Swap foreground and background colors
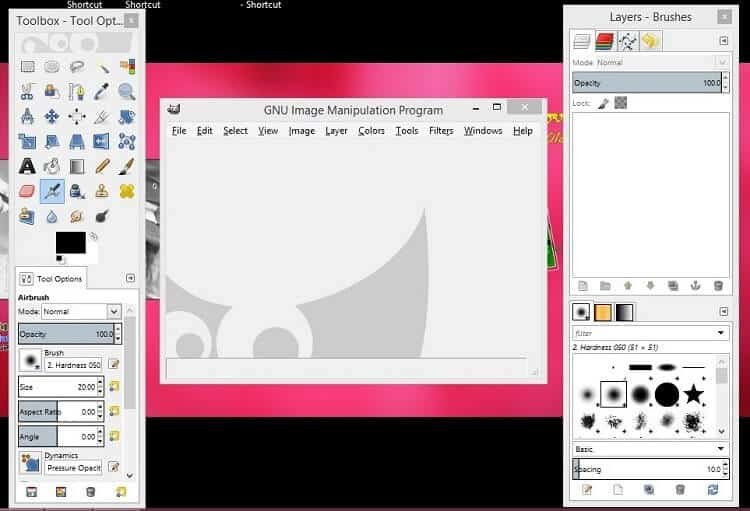This screenshot has width=750, height=511. point(94,236)
